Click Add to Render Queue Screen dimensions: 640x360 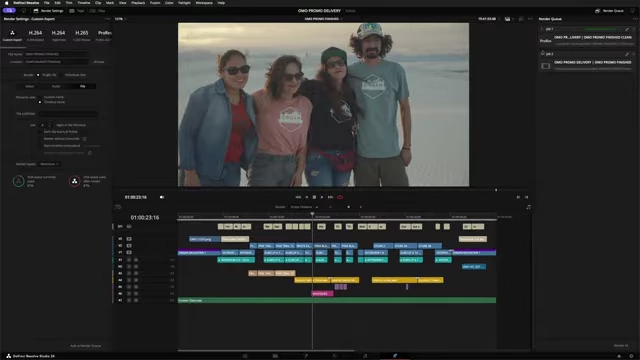point(86,346)
